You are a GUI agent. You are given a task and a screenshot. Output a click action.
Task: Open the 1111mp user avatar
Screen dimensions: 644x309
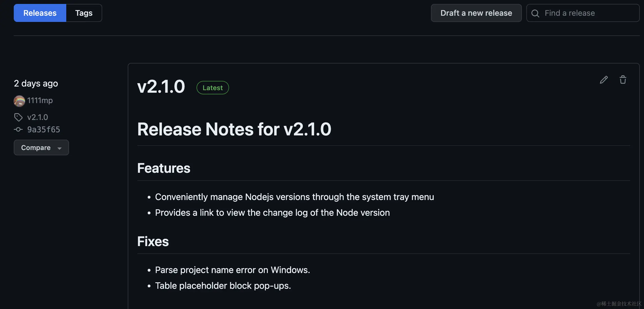pyautogui.click(x=19, y=101)
